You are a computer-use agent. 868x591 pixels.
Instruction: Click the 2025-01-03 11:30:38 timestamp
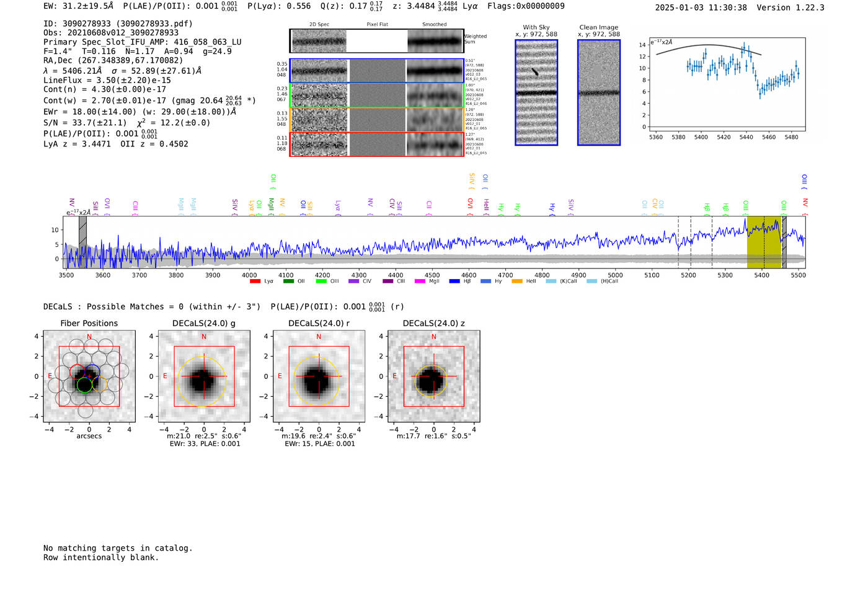[701, 7]
